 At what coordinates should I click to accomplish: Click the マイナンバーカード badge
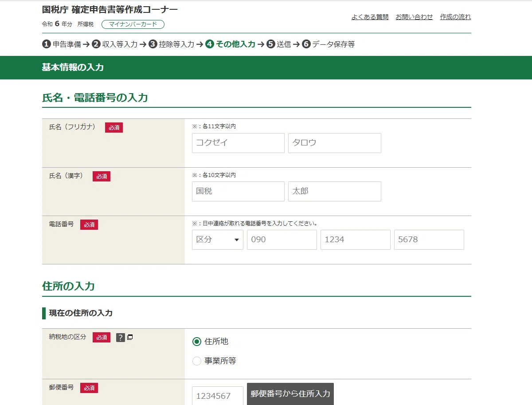[x=133, y=24]
